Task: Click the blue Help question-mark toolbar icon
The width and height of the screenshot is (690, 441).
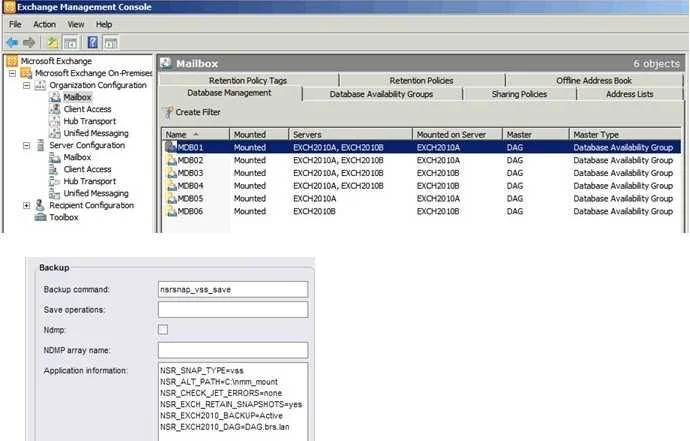Action: click(x=92, y=42)
